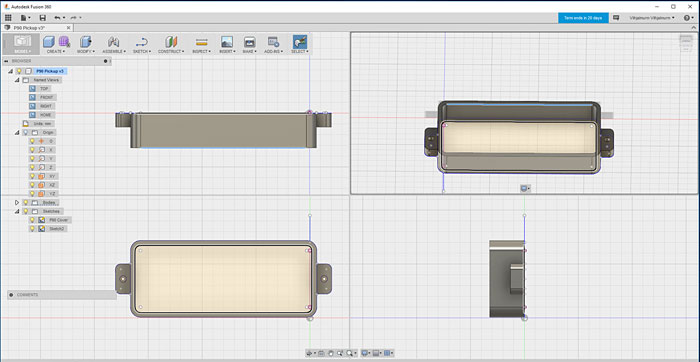Toggle visibility of the X axis

pos(32,150)
